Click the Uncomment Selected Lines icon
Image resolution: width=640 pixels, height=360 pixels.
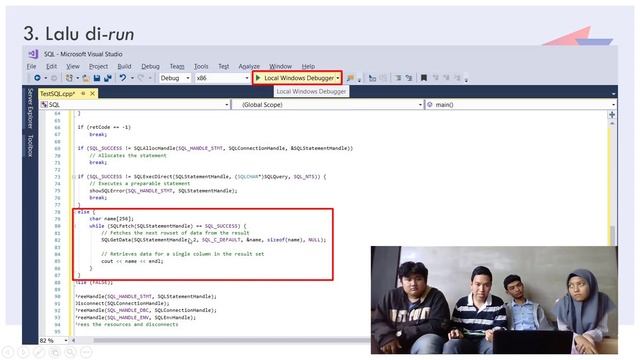409,78
